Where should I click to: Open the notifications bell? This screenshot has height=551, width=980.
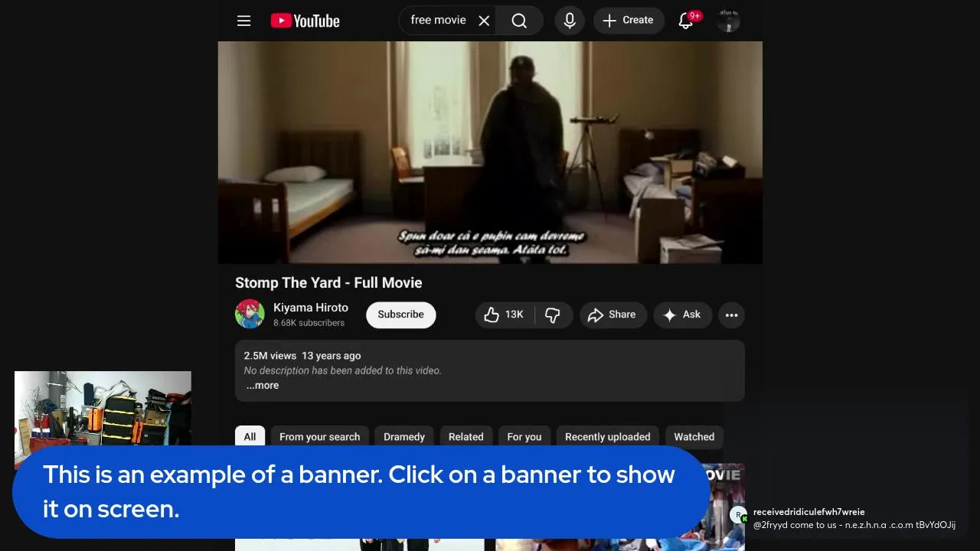tap(686, 21)
